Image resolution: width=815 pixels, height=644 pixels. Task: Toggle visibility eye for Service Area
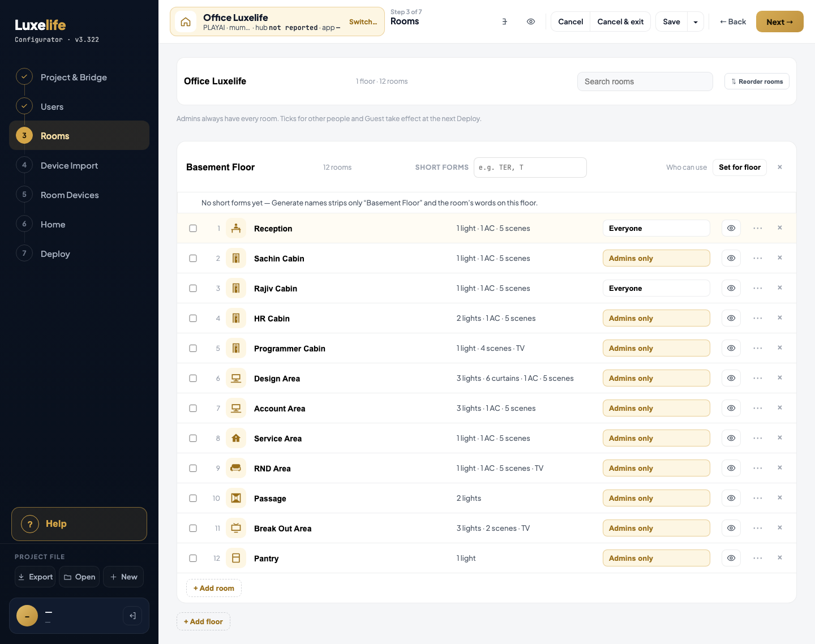(731, 438)
